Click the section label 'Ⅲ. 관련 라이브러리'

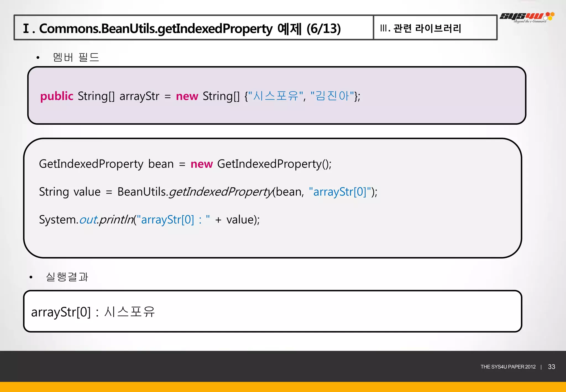coord(421,28)
